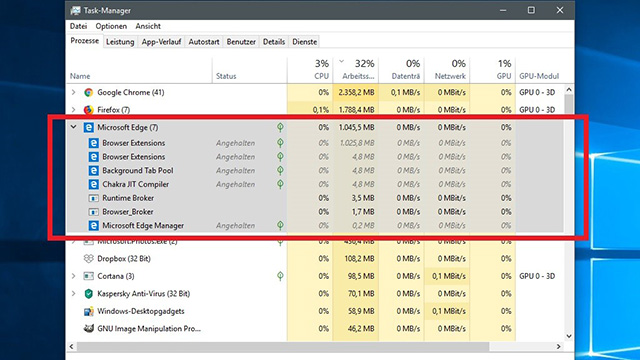Expand the Cortana (3) process group
640x360 pixels.
(73, 276)
